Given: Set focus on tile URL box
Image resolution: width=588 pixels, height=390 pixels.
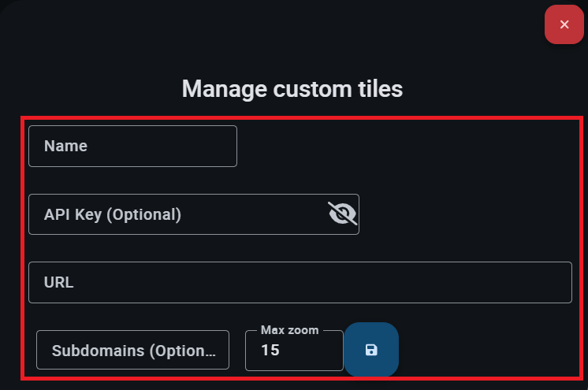Looking at the screenshot, I should [300, 282].
